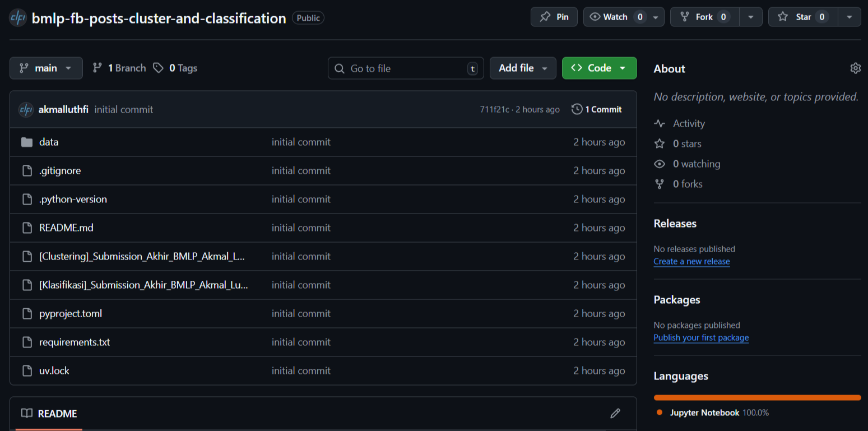The height and width of the screenshot is (431, 868).
Task: Edit README using the pencil icon
Action: tap(615, 413)
